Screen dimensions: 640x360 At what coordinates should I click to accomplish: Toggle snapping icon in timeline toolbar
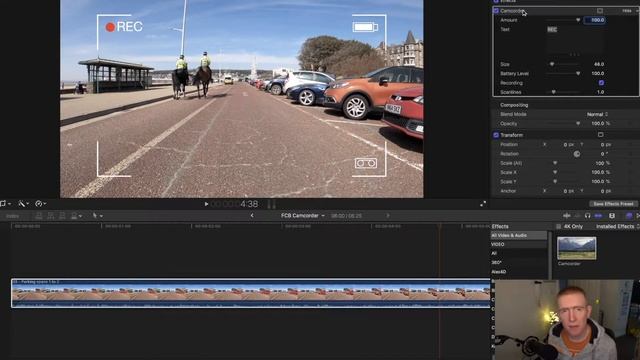click(x=598, y=216)
